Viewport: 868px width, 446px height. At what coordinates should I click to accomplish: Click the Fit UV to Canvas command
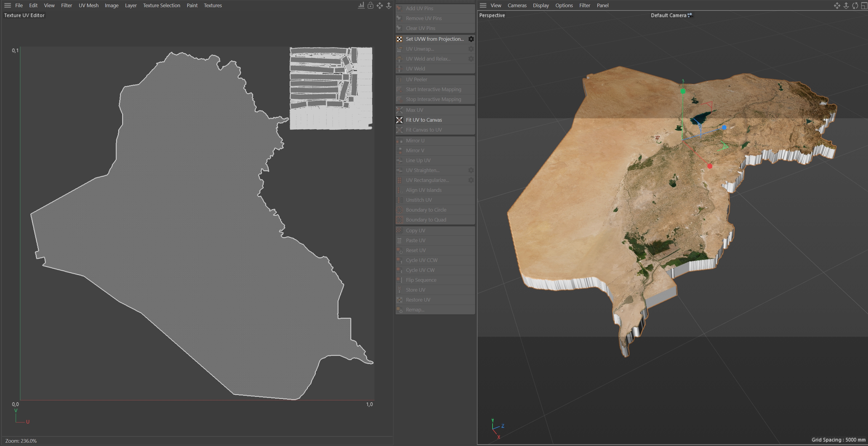(x=423, y=120)
